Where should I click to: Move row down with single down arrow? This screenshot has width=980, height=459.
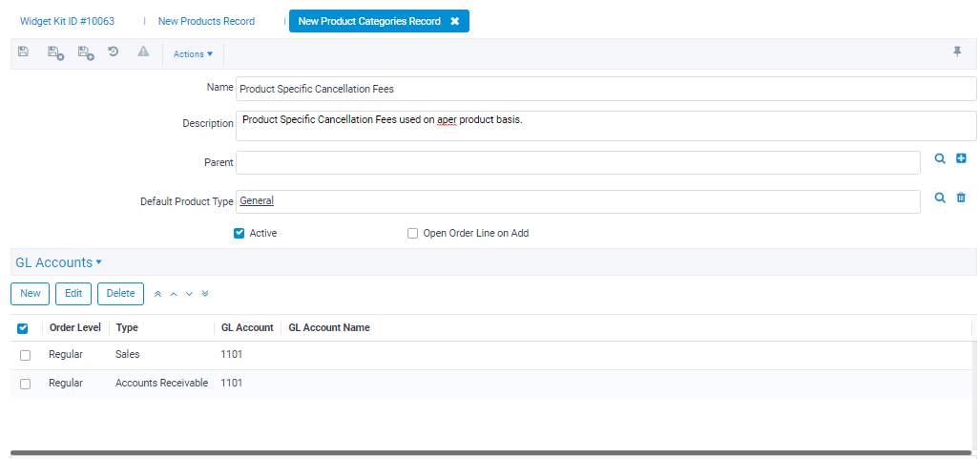tap(189, 294)
